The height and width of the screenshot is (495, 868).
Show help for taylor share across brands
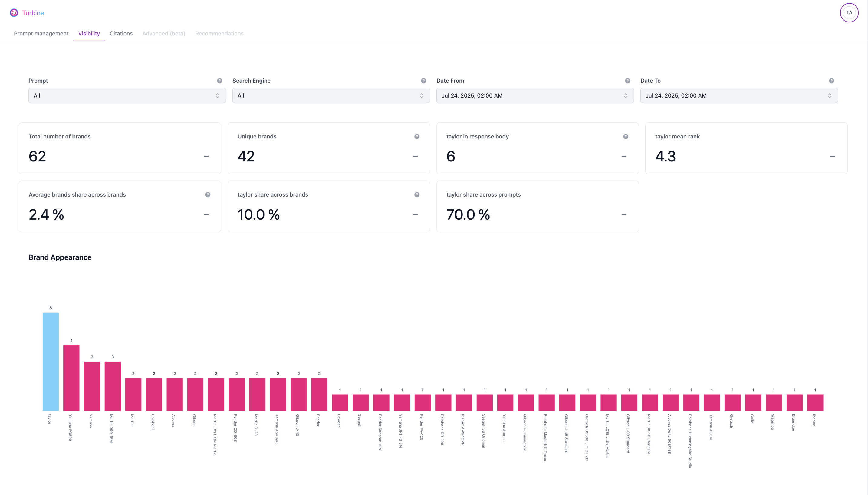pyautogui.click(x=417, y=195)
